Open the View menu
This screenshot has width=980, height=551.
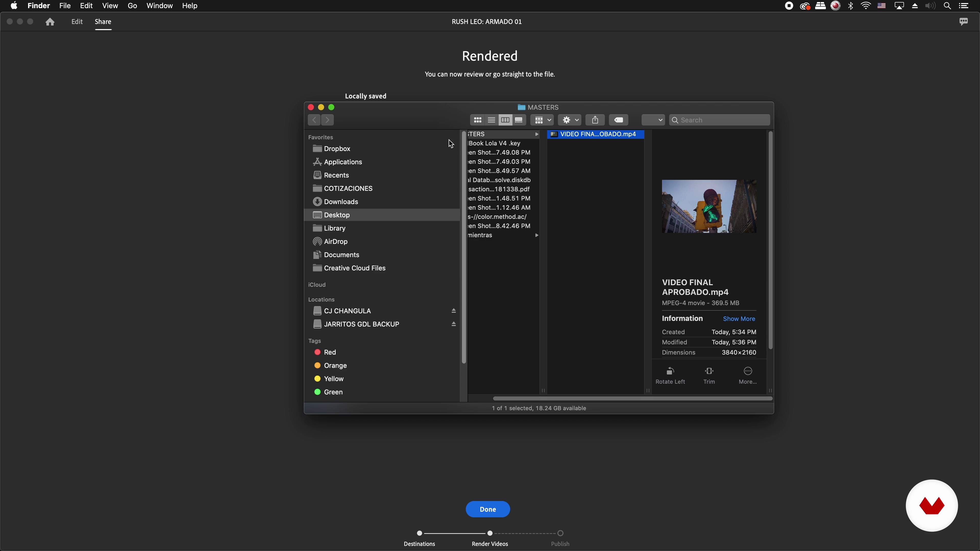pyautogui.click(x=110, y=6)
